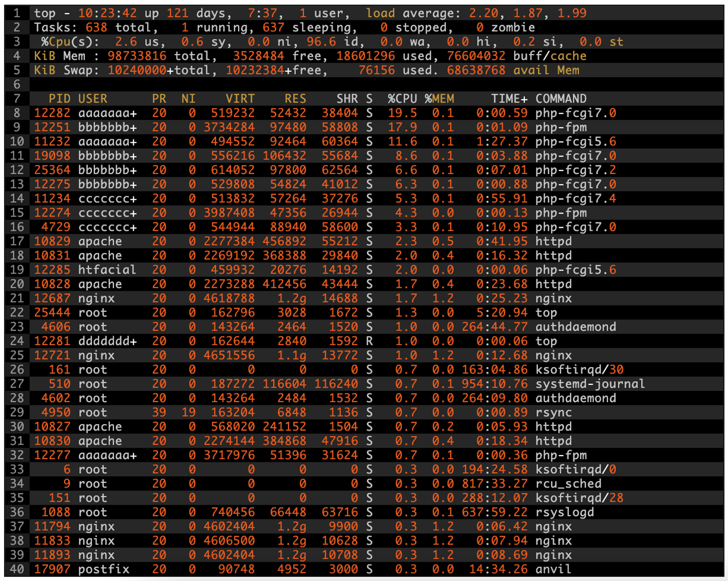
Task: Click the PID column header
Action: tap(60, 99)
